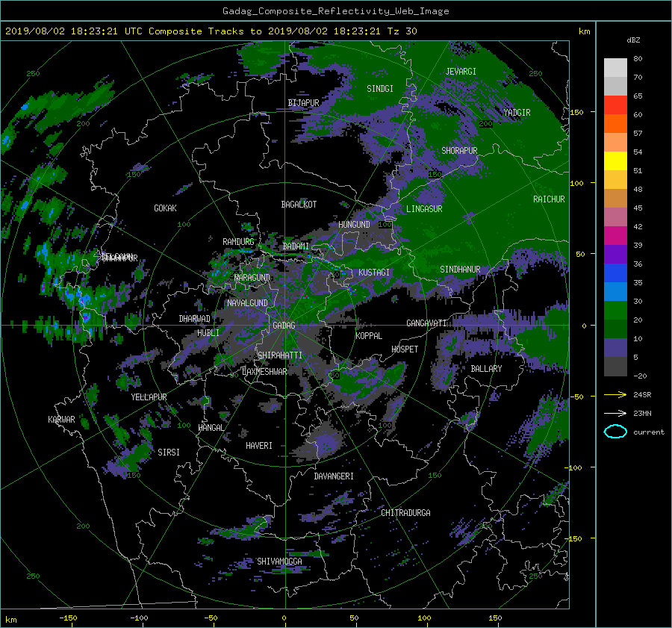Select the 80 dBZ light gray swatch
The height and width of the screenshot is (628, 672).
[615, 68]
